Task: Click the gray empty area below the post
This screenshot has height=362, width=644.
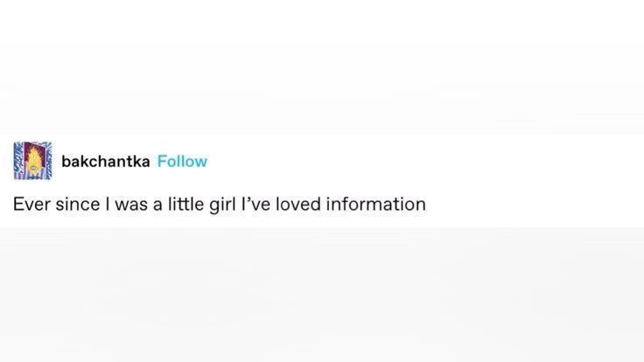Action: point(322,297)
